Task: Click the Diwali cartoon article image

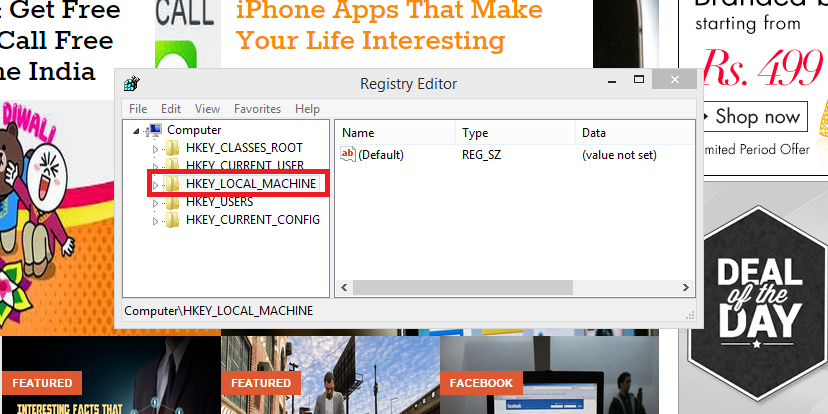Action: tap(57, 217)
